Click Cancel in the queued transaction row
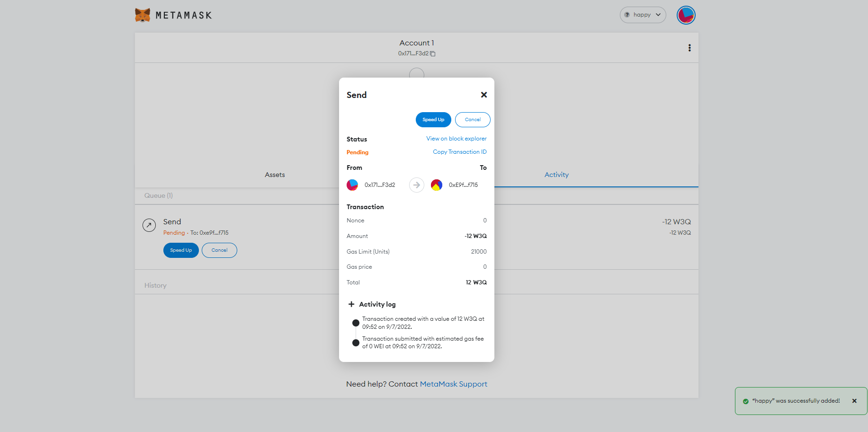Viewport: 868px width, 432px height. click(x=219, y=250)
